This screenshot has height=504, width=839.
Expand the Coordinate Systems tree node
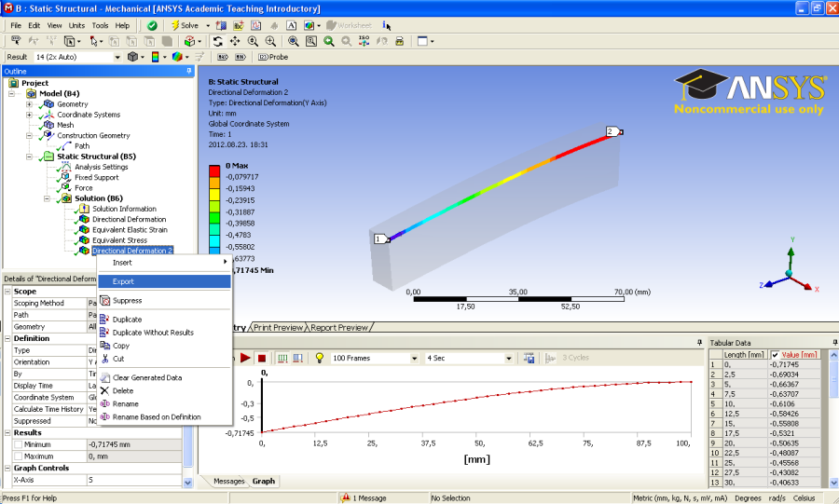[x=29, y=115]
